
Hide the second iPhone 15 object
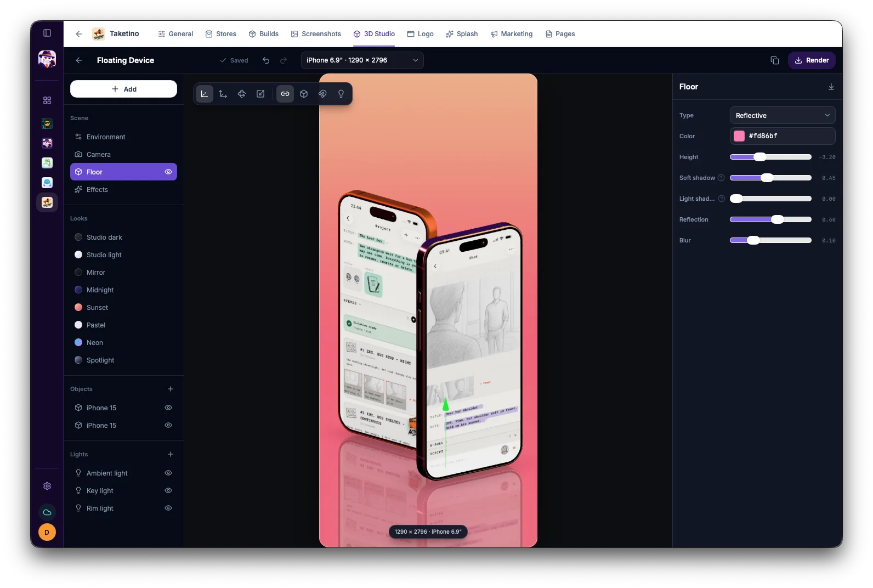[168, 425]
